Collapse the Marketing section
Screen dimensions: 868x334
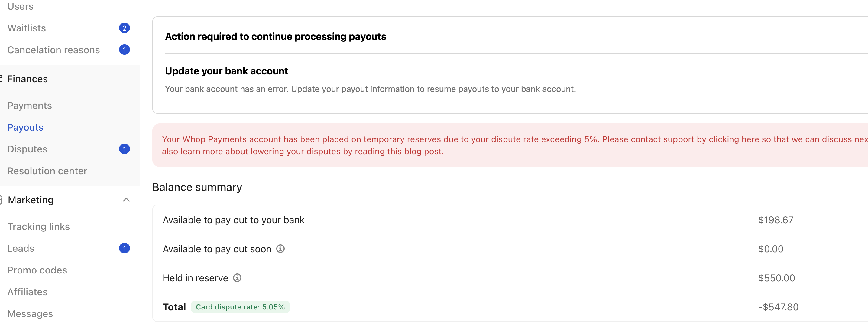pos(126,200)
